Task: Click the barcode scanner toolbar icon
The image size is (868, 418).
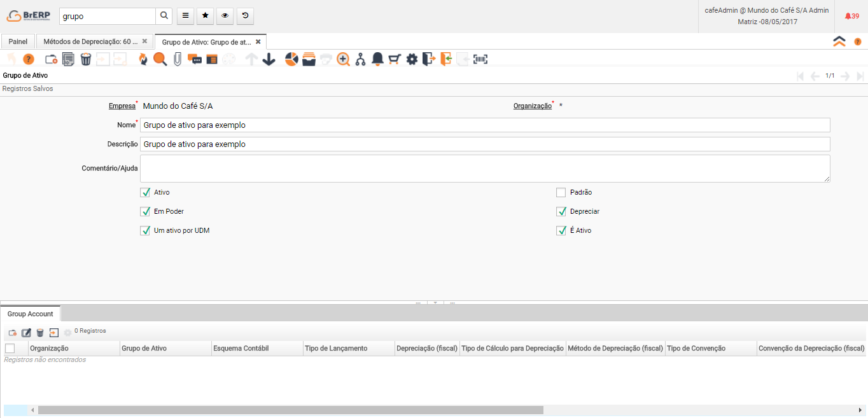Action: coord(480,59)
